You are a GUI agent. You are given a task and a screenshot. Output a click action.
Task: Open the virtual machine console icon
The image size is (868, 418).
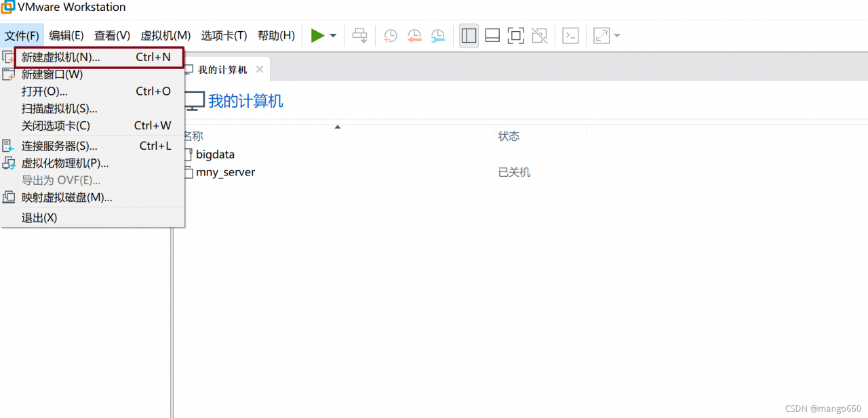(x=570, y=35)
